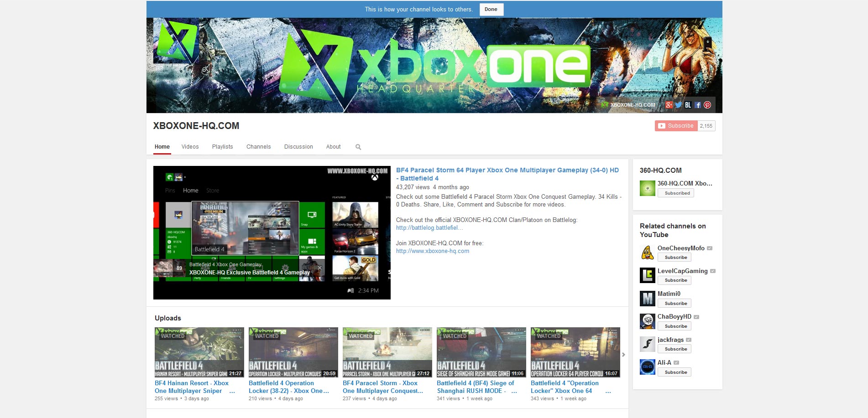This screenshot has width=868, height=418.
Task: Open the jackfrags channel avatar
Action: pos(647,344)
